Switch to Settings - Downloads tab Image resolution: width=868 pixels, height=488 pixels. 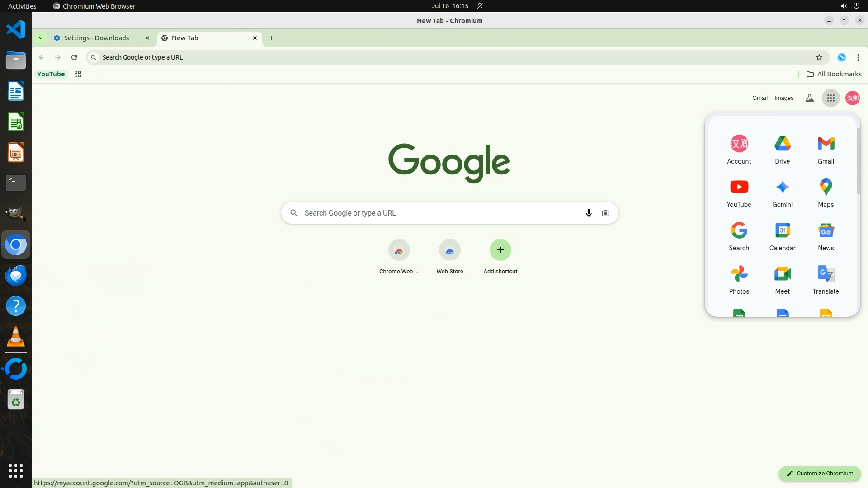96,38
